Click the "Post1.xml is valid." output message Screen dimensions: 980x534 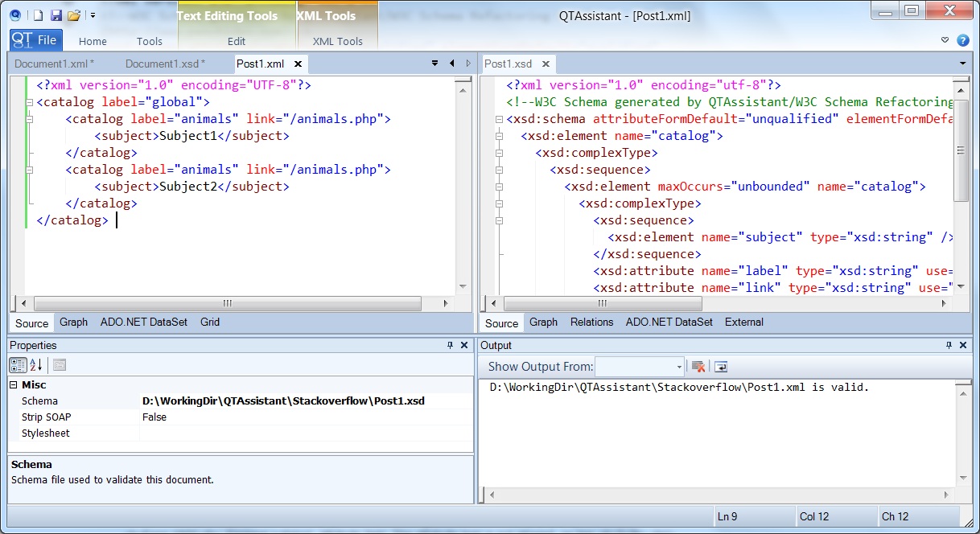[679, 388]
